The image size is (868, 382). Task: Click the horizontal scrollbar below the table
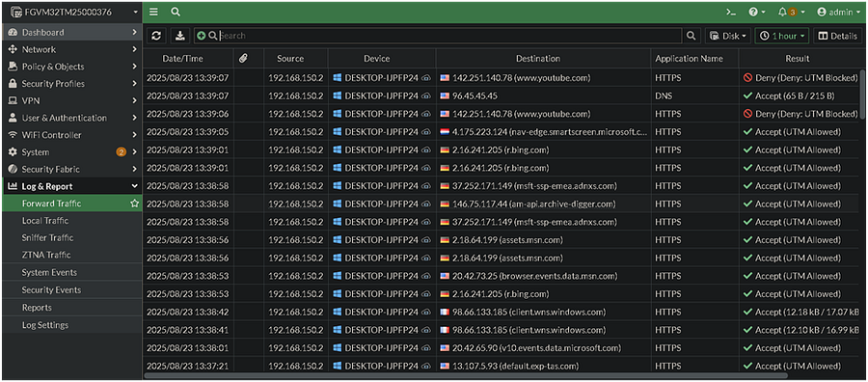click(465, 375)
